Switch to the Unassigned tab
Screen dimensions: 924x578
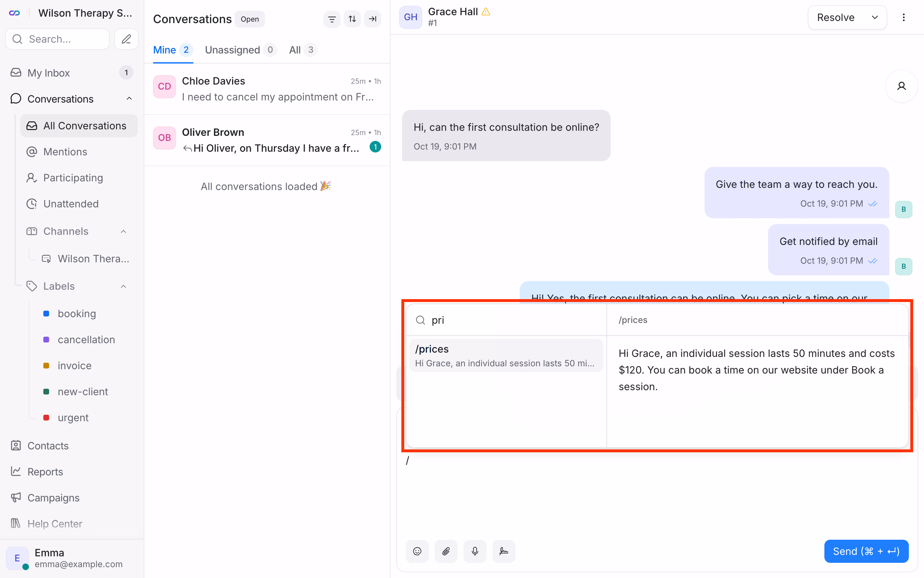tap(240, 50)
